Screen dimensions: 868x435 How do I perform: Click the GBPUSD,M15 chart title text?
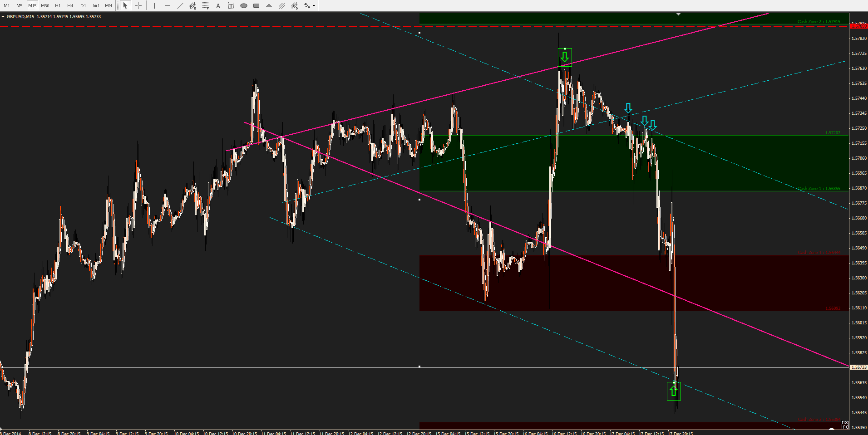pyautogui.click(x=20, y=17)
